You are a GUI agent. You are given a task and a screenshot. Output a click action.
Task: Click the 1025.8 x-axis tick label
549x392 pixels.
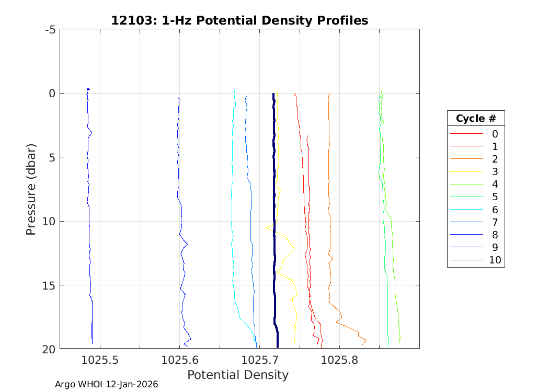pos(339,360)
